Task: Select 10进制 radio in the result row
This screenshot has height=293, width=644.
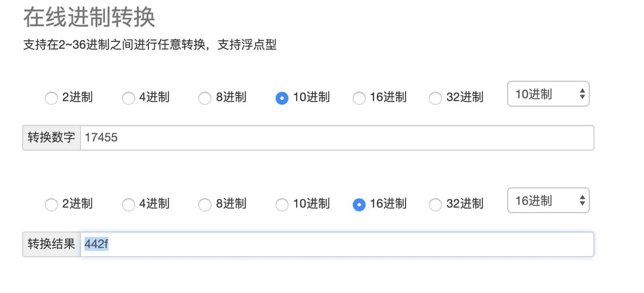Action: tap(281, 205)
